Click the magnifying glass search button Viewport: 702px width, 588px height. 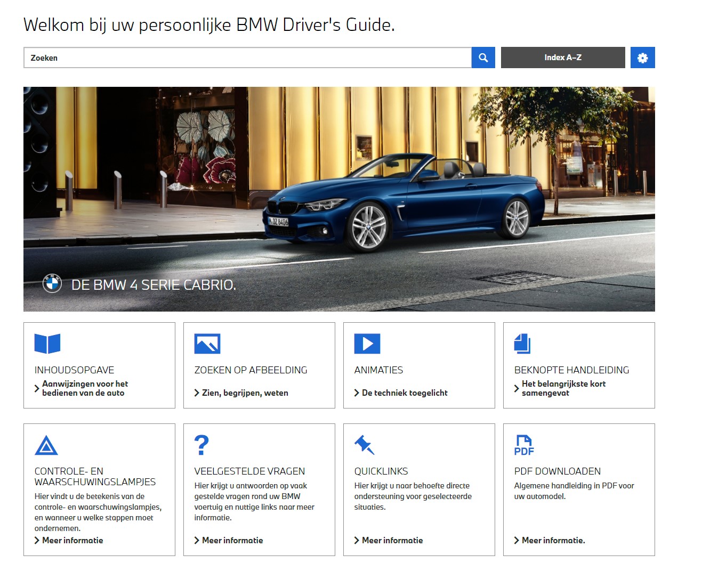(x=483, y=58)
